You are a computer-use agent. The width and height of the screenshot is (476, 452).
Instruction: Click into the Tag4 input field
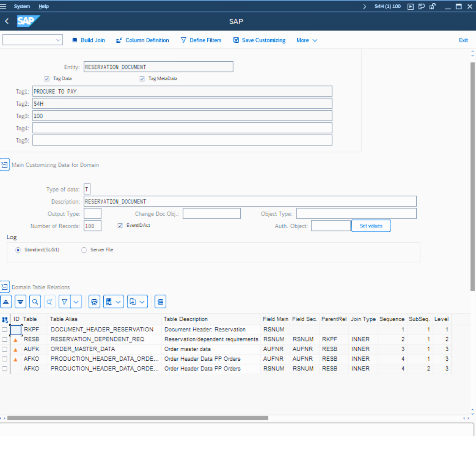point(182,128)
